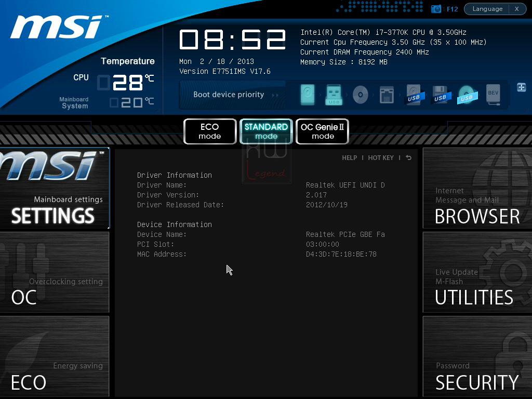The image size is (532, 399).
Task: Click the Memory Size 8192 MB line
Action: (x=344, y=62)
